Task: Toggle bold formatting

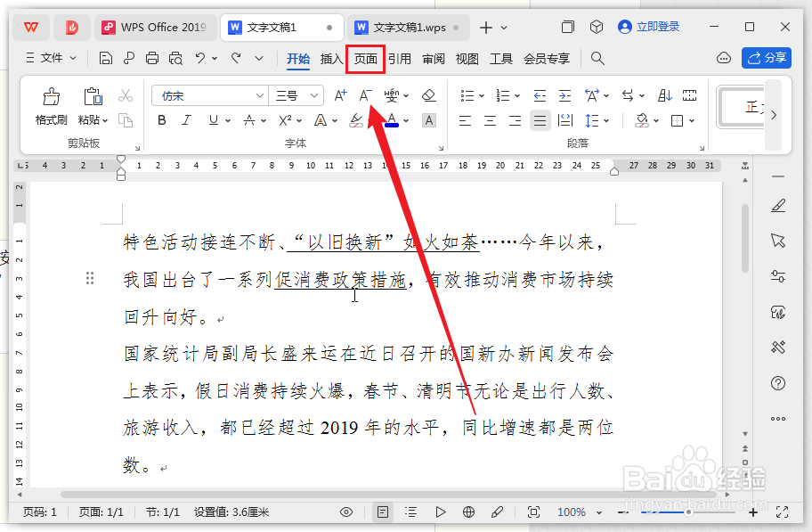Action: 161,119
